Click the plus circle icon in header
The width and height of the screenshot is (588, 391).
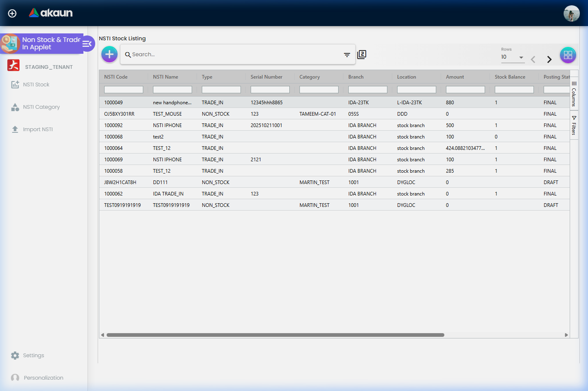[12, 13]
